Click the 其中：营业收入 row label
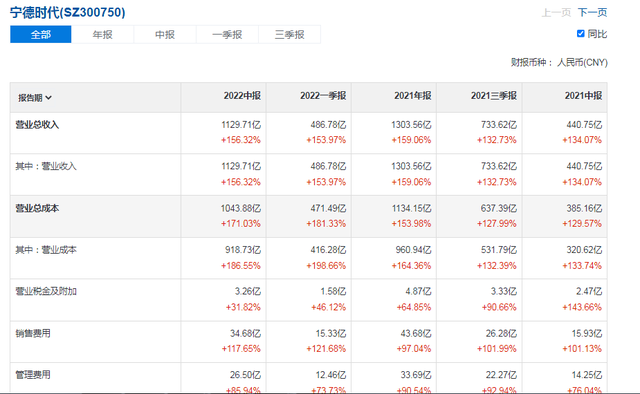Image resolution: width=640 pixels, height=394 pixels. (x=46, y=166)
